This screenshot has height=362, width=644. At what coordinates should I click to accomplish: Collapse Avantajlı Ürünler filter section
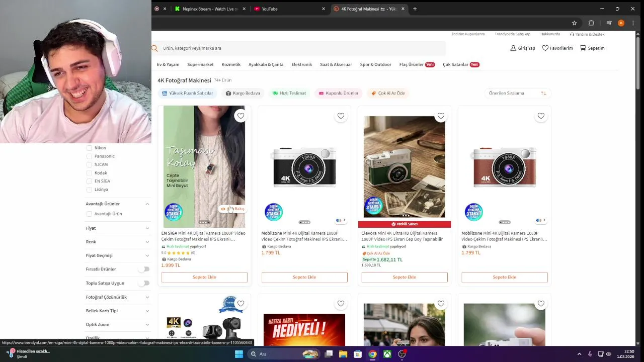[147, 204]
